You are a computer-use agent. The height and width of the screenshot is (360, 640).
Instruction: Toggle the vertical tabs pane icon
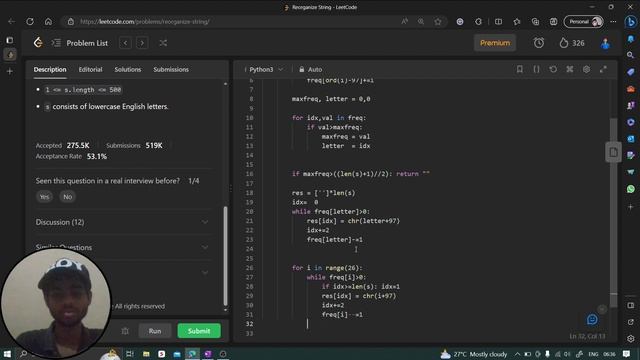click(x=10, y=40)
